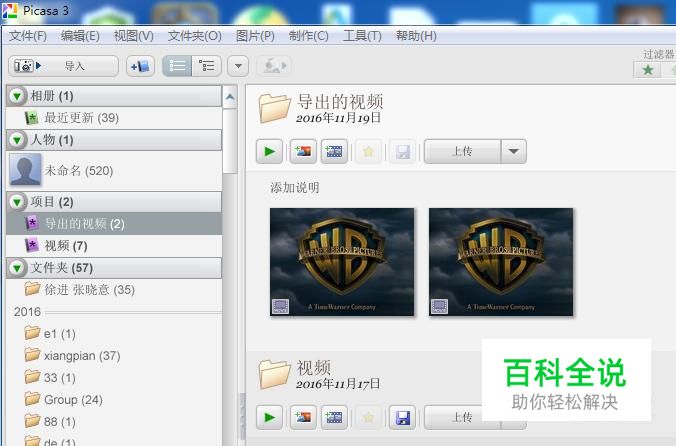The height and width of the screenshot is (446, 676).
Task: Select 最近更新 (39) album
Action: coord(114,118)
